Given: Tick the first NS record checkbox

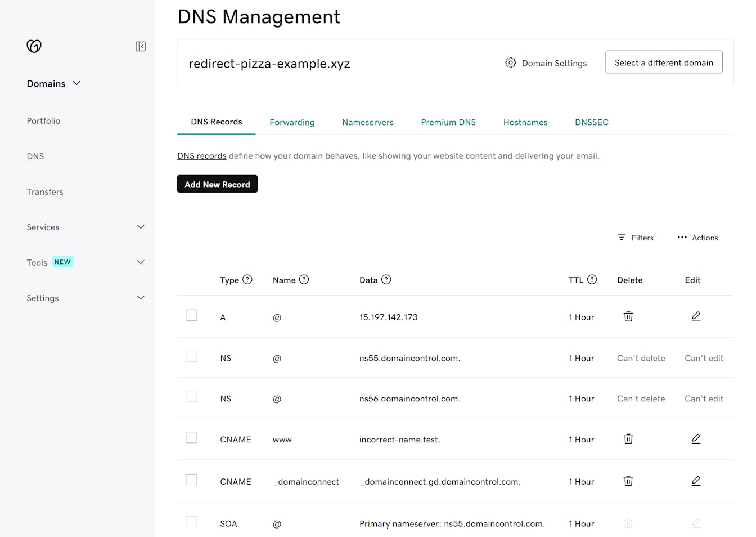Looking at the screenshot, I should tap(191, 356).
